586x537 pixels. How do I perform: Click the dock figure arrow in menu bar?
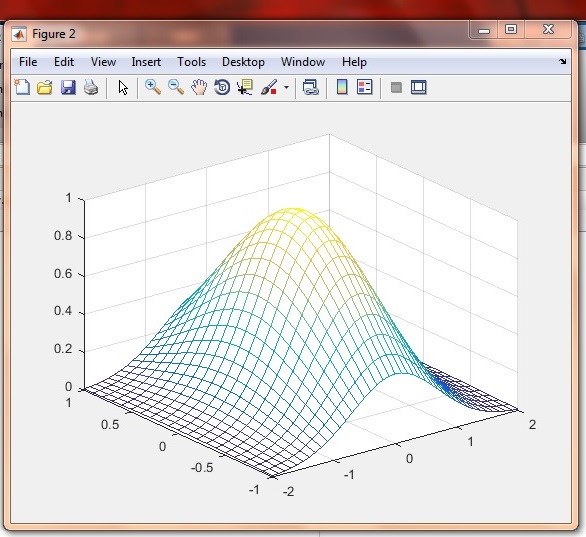click(563, 62)
